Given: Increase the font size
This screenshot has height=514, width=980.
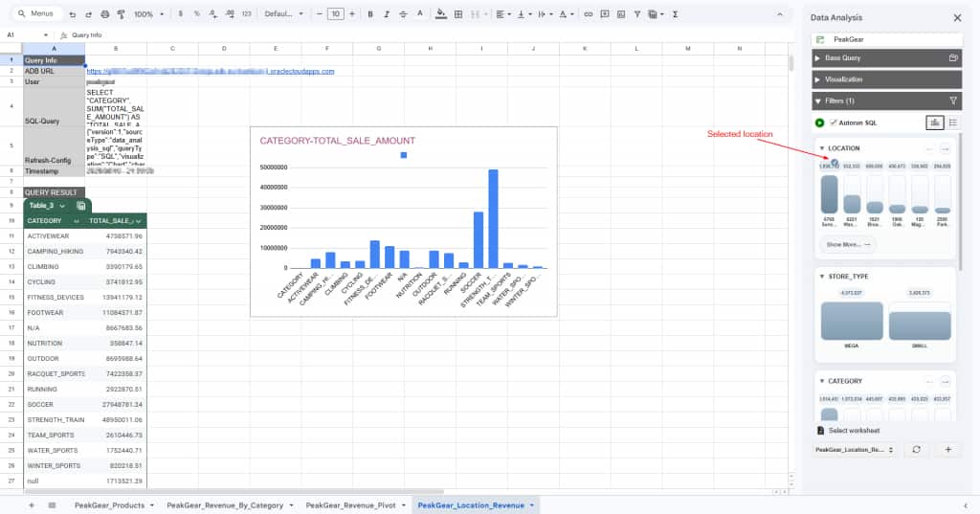Looking at the screenshot, I should click(352, 13).
